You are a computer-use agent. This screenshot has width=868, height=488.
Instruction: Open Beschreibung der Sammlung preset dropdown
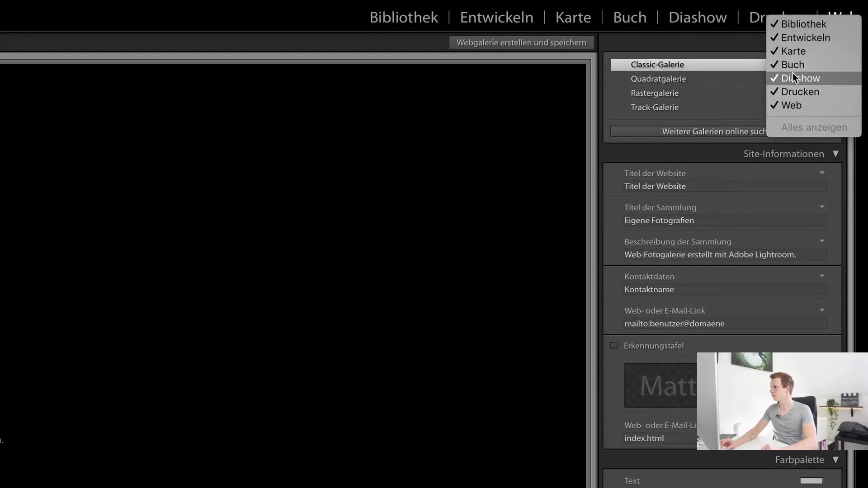tap(822, 241)
